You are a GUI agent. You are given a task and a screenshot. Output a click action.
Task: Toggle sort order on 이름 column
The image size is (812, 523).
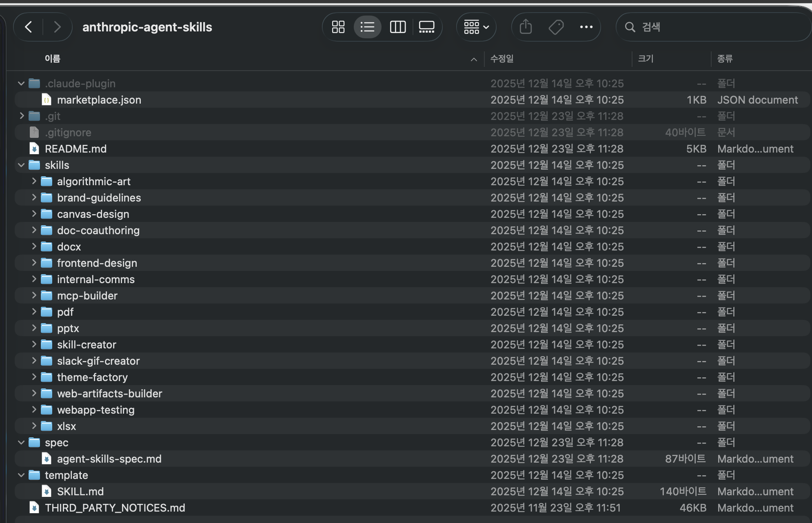click(x=53, y=59)
